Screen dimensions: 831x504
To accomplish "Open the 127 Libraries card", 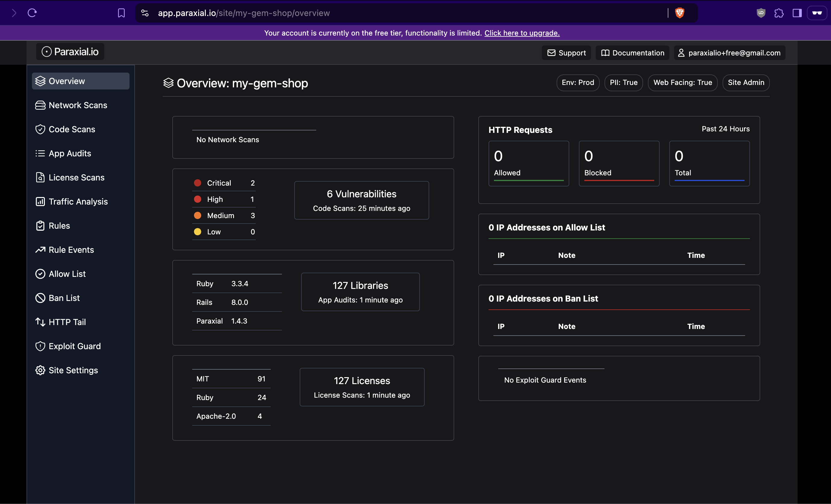I will (x=360, y=292).
